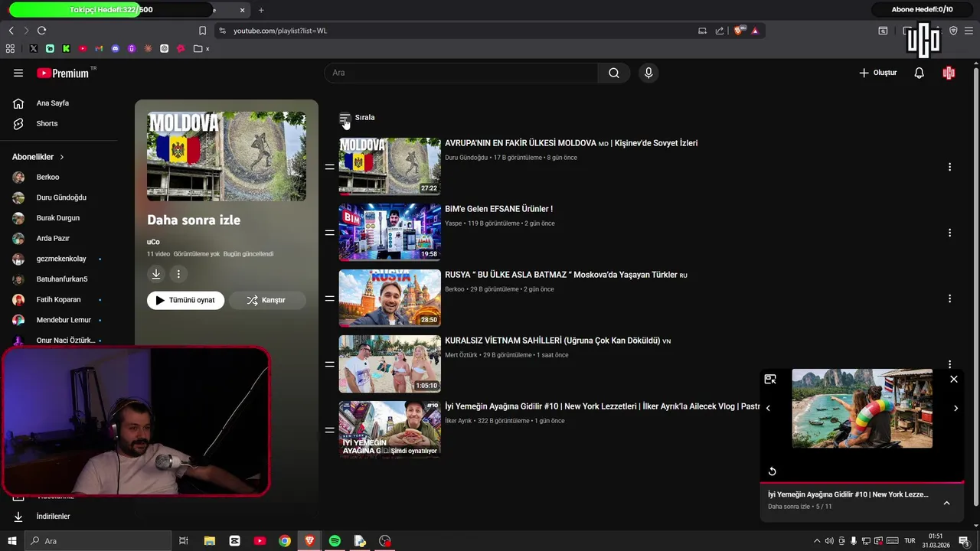
Task: Open the YouTube bookmark in the bookmarks bar
Action: [x=83, y=48]
